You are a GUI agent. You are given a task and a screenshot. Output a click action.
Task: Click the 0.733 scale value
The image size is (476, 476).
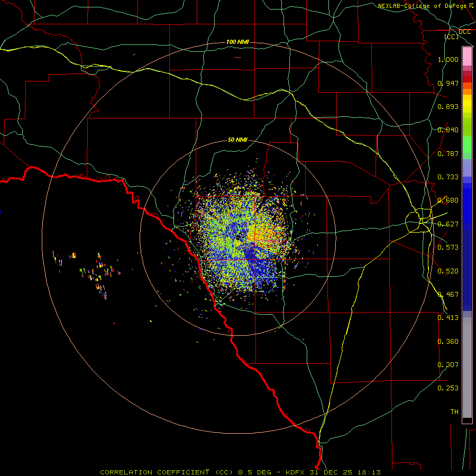[x=448, y=177]
